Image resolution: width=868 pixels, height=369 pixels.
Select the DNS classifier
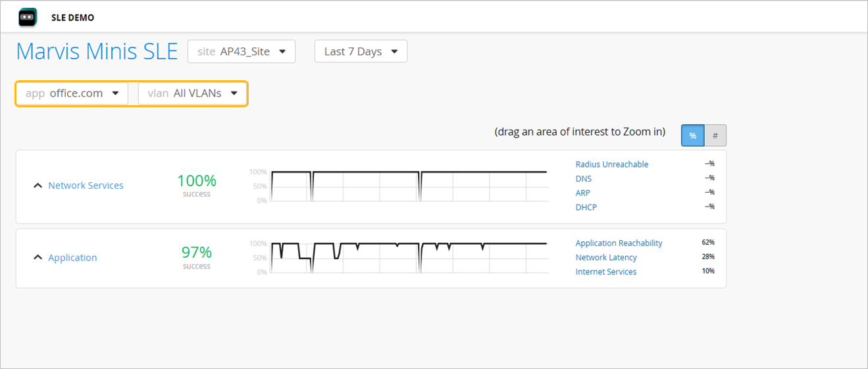pos(583,179)
